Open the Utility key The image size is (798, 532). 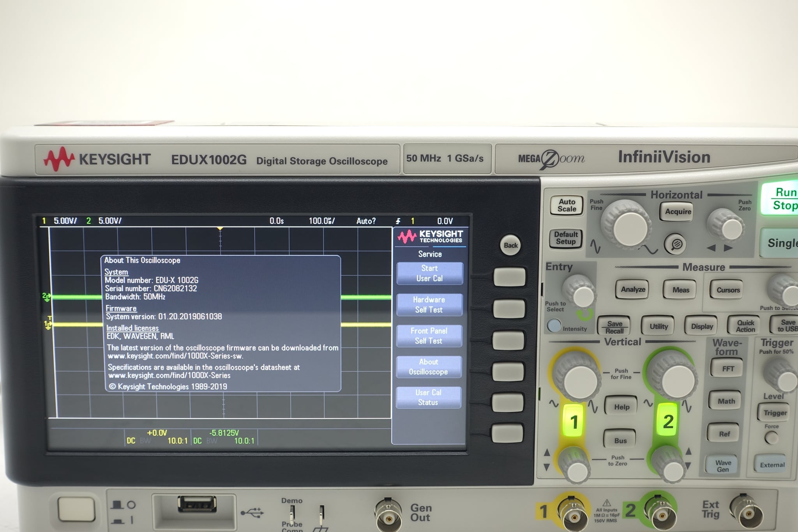pos(659,326)
